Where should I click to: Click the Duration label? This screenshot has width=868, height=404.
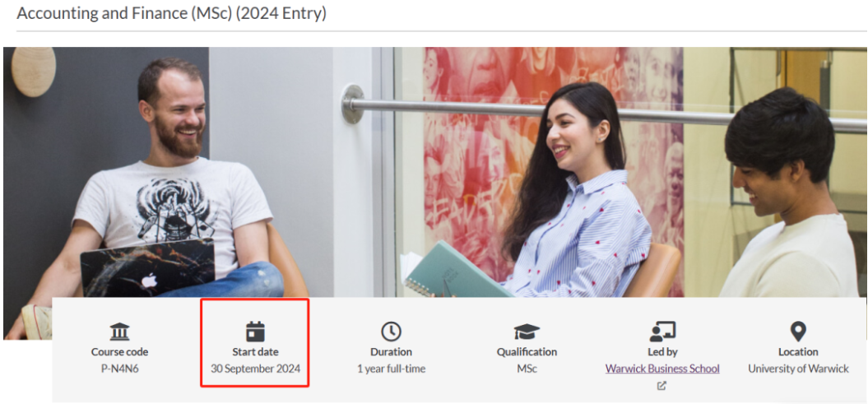pyautogui.click(x=392, y=352)
